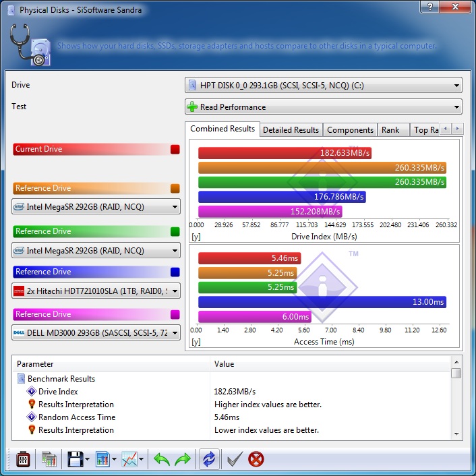Go forward with the green right arrow
The height and width of the screenshot is (476, 476).
coord(183,459)
